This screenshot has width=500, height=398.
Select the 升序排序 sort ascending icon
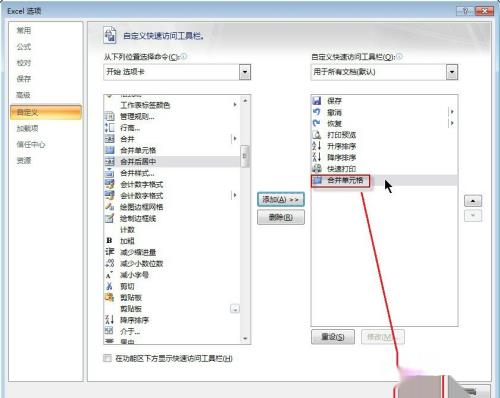(x=317, y=146)
